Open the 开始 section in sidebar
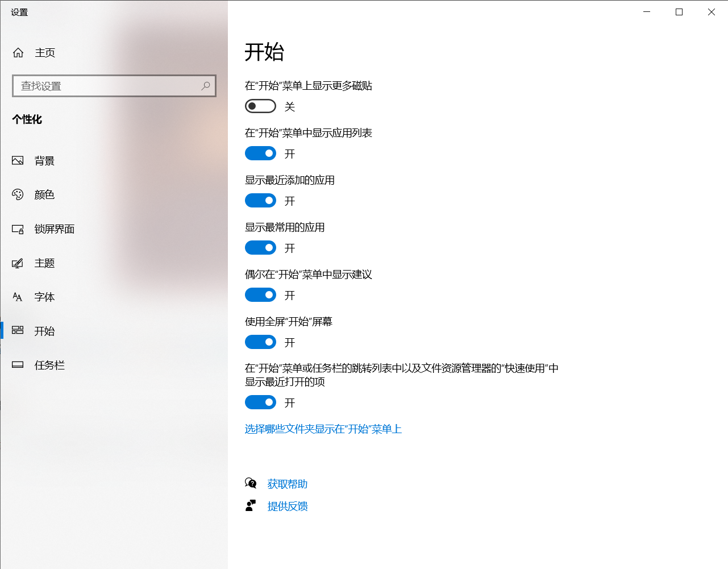This screenshot has width=728, height=569. 44,331
